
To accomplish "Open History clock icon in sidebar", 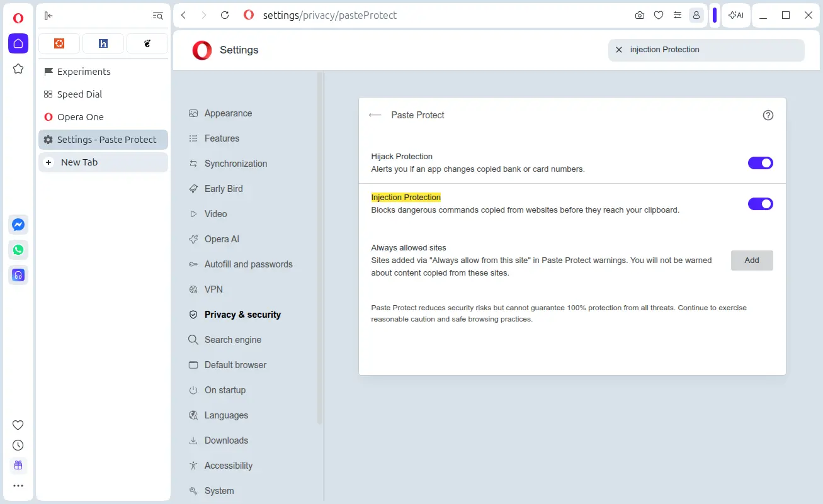I will (x=18, y=445).
